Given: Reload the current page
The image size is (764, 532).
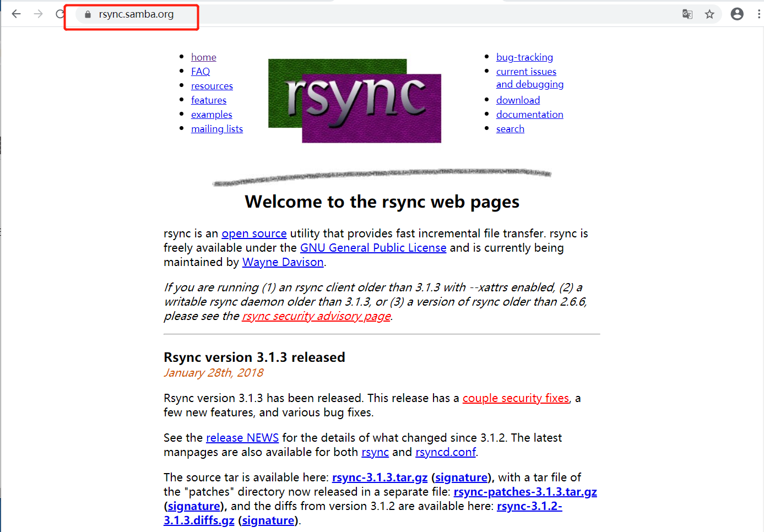Looking at the screenshot, I should click(x=59, y=14).
